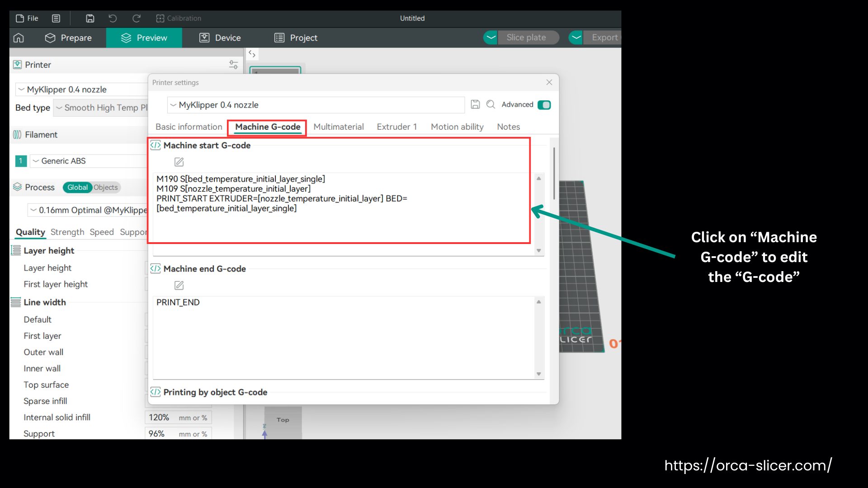
Task: Click the Top face of the view cube
Action: 283,420
